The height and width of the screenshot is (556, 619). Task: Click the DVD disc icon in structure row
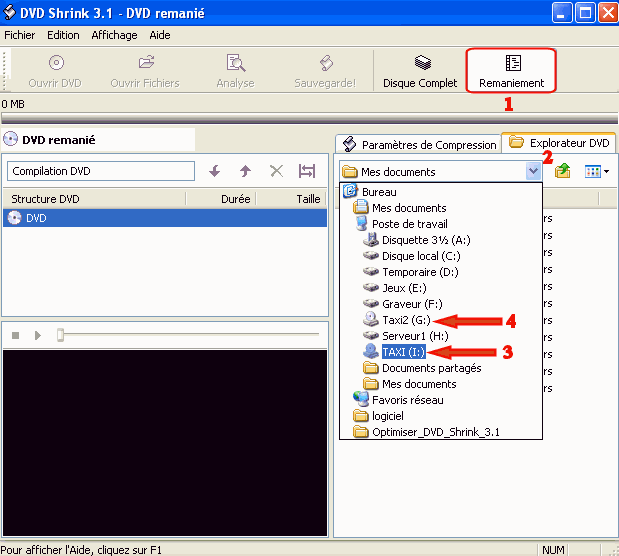click(x=15, y=218)
